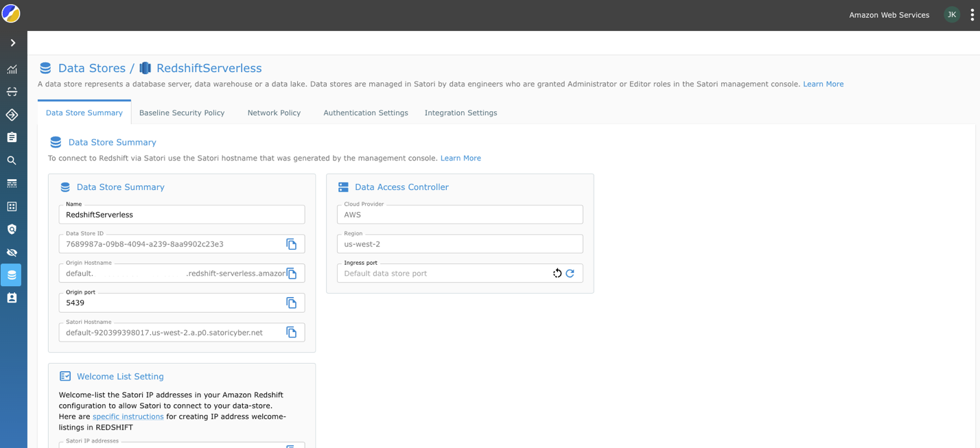Open the three-dot menu in the top right

tap(974, 14)
